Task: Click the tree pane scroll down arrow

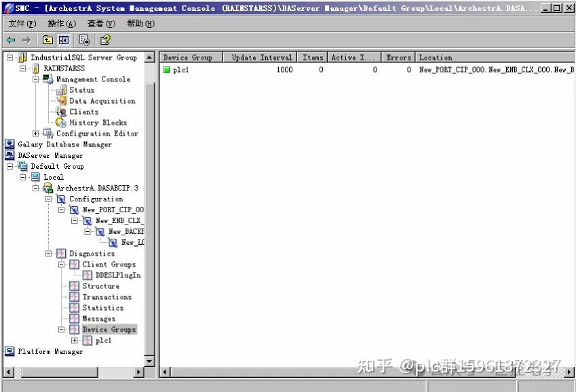Action: tap(149, 361)
